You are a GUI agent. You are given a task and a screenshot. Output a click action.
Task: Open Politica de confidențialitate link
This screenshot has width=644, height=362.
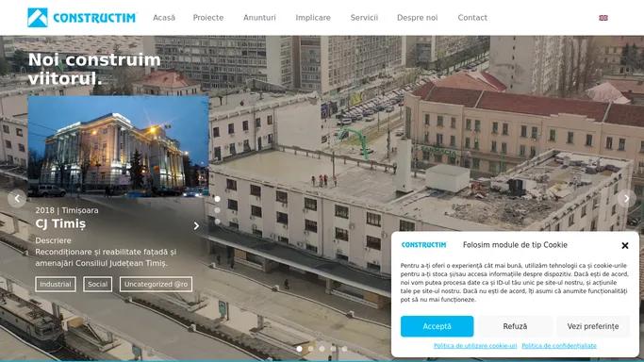pos(559,346)
